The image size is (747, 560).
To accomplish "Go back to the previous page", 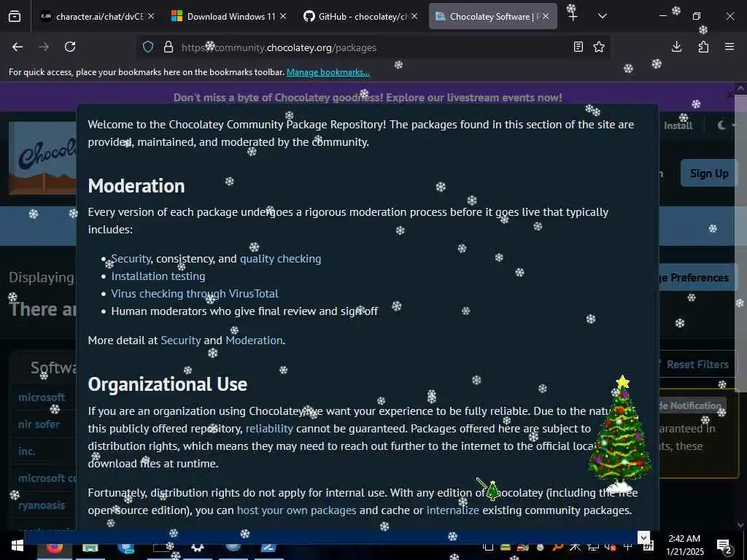I will tap(18, 47).
